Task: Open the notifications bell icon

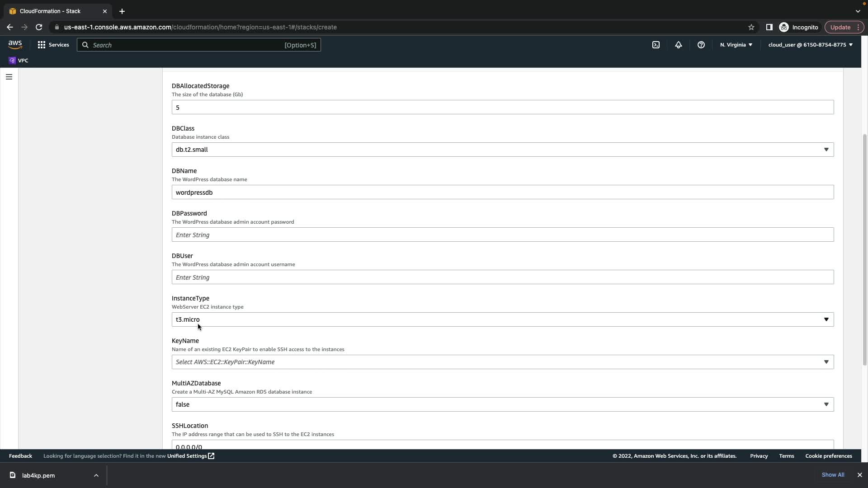Action: point(678,45)
